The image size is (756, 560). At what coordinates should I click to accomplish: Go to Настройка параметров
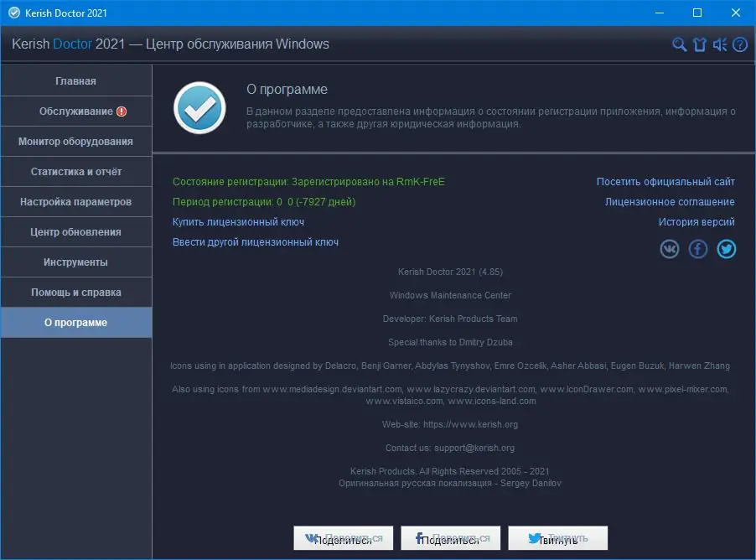coord(76,202)
